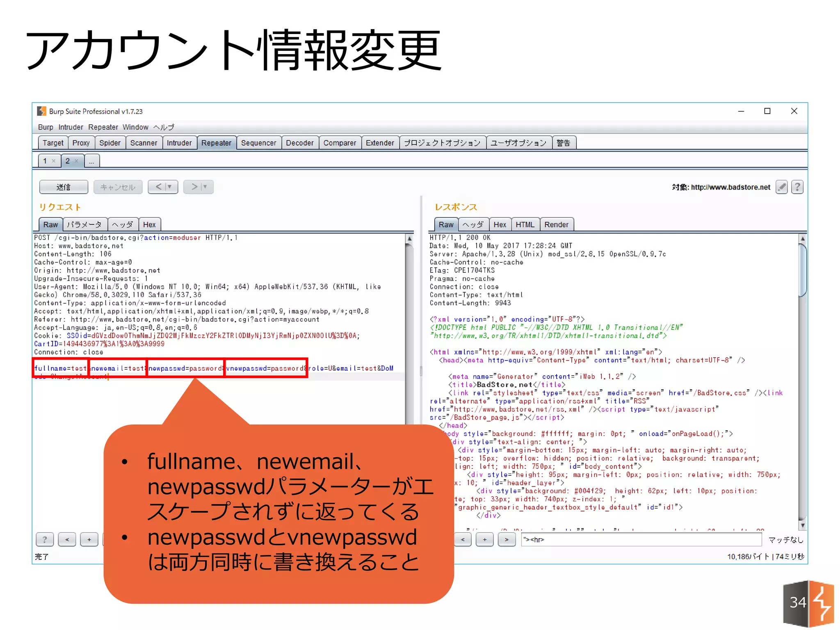Viewport: 840px width, 630px height.
Task: Switch to the Spider tab
Action: coord(110,143)
